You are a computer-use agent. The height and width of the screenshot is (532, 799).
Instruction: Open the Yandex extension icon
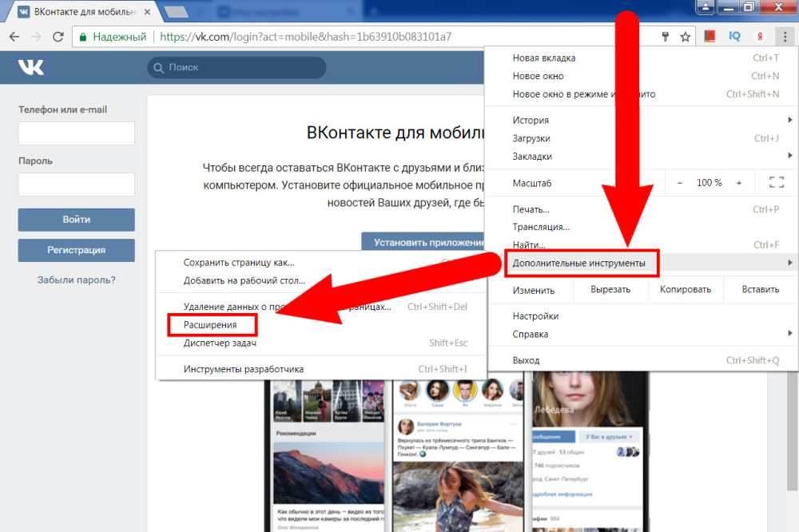[x=760, y=37]
